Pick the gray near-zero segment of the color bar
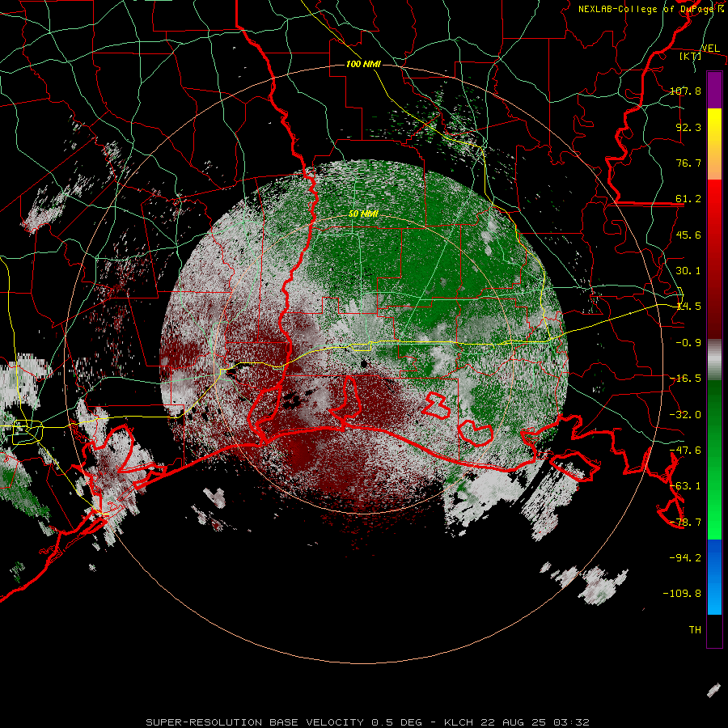 tap(714, 360)
